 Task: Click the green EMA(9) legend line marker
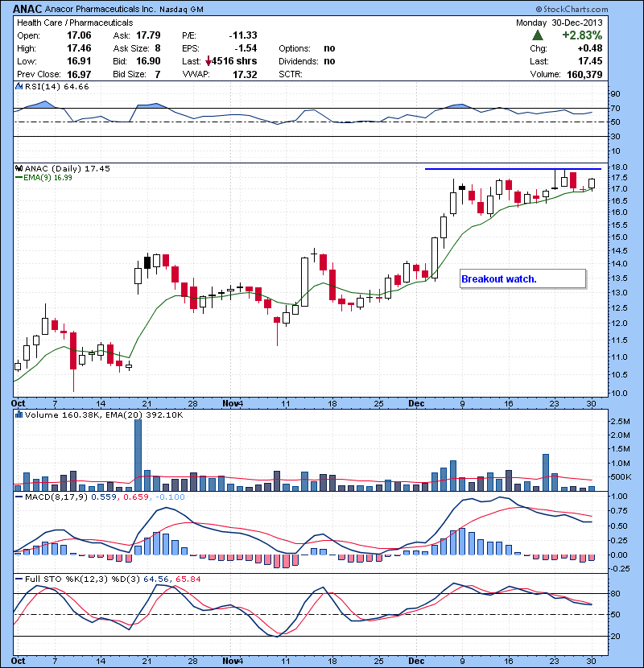[19, 178]
